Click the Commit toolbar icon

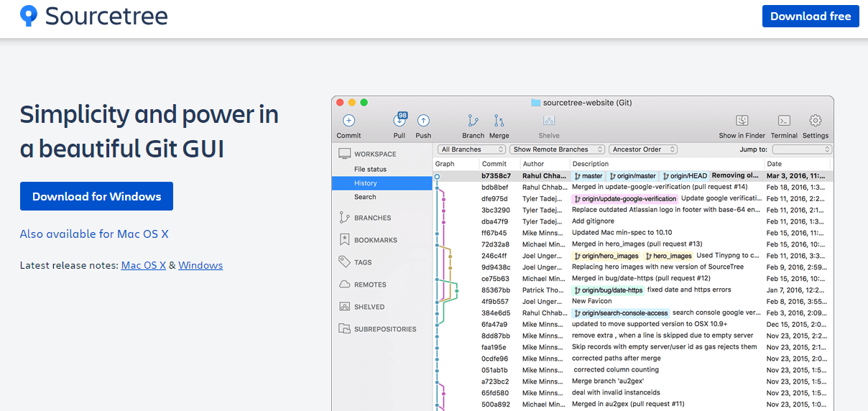(348, 121)
